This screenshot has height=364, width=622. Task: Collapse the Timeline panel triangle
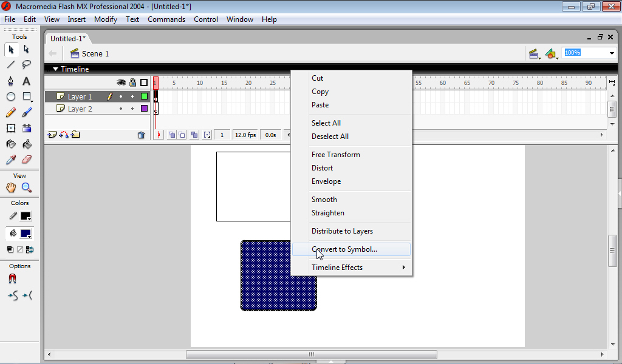55,69
